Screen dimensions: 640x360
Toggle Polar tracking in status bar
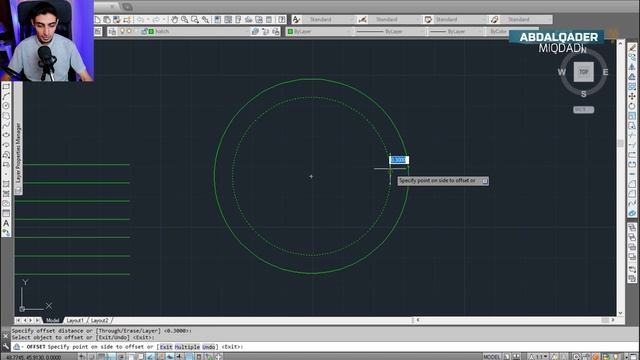coord(121,357)
